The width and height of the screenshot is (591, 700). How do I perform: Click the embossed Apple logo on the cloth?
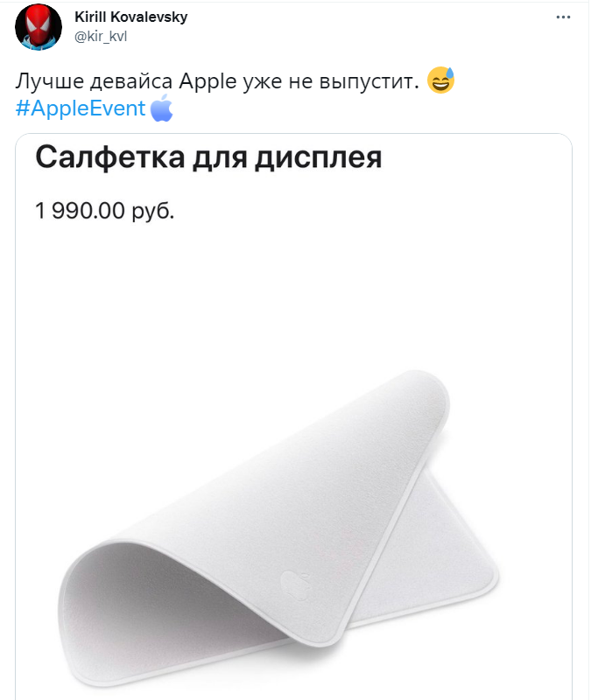pos(297,584)
